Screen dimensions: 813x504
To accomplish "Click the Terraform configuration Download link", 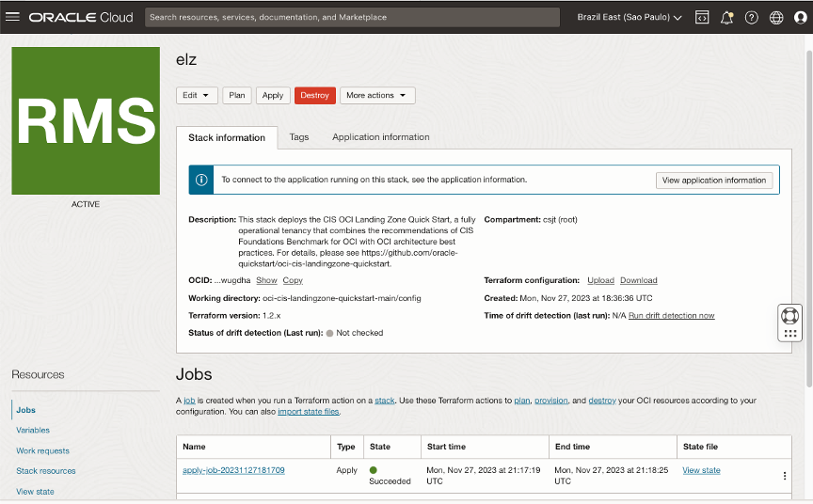I will tap(638, 280).
